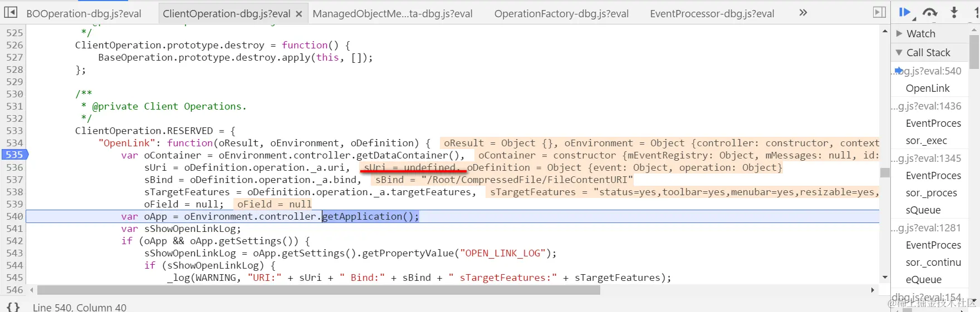Select the eQueue call stack frame
The width and height of the screenshot is (980, 312).
(924, 280)
